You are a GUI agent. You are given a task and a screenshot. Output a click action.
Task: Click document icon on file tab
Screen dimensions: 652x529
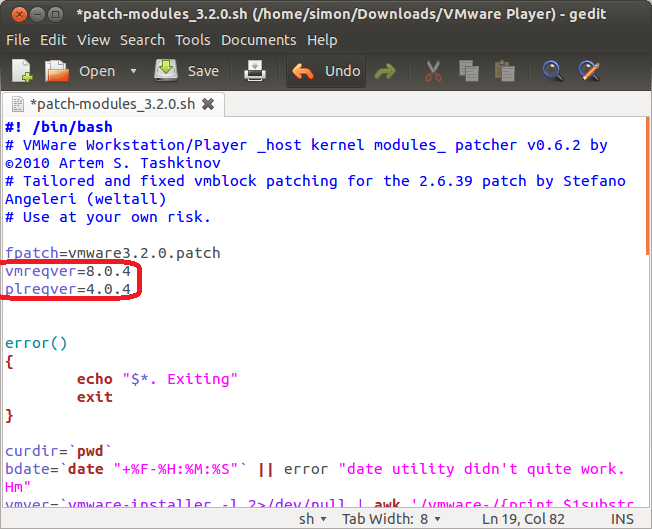pyautogui.click(x=17, y=104)
